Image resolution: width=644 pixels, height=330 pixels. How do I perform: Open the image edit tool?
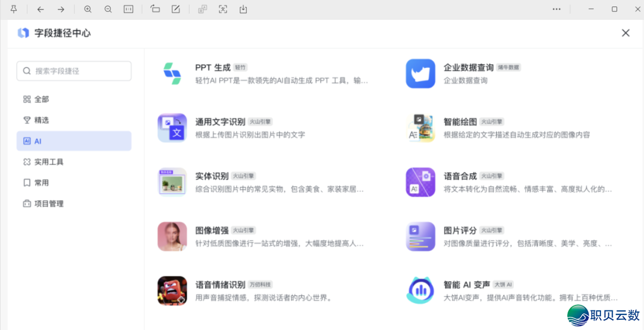click(176, 9)
